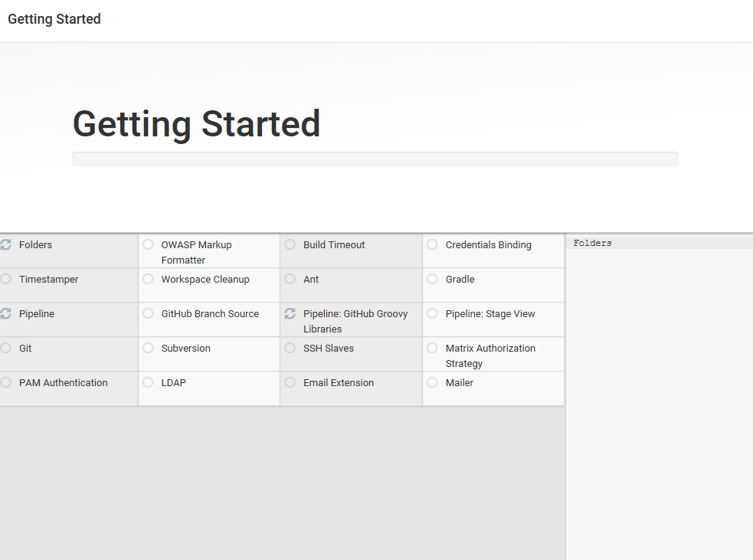Click the status circle next to Subversion

148,349
